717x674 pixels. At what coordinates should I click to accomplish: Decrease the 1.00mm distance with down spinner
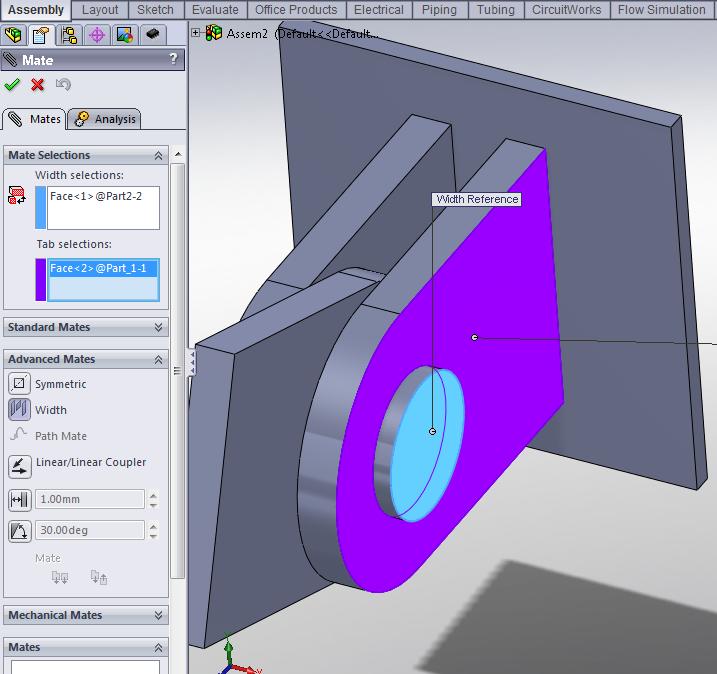(154, 504)
